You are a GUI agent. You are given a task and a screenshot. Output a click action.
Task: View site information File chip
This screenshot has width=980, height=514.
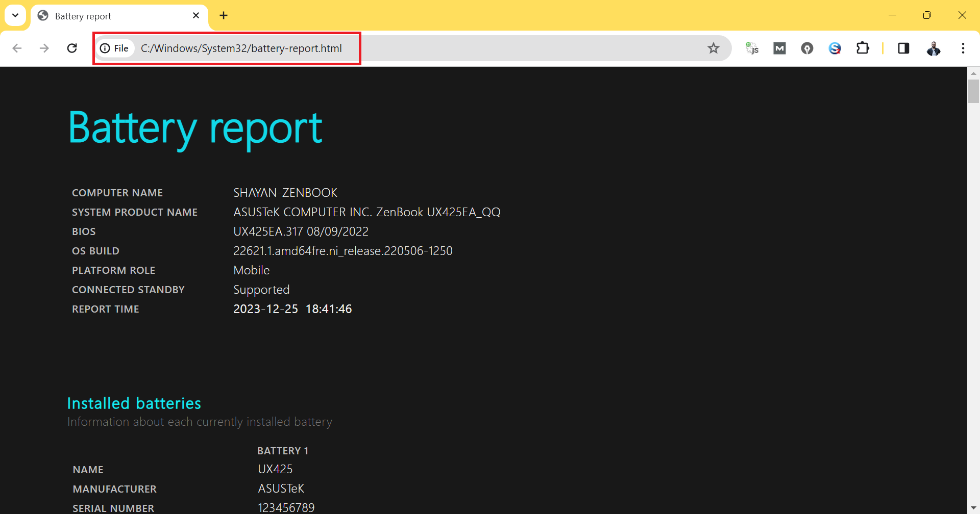click(x=115, y=48)
